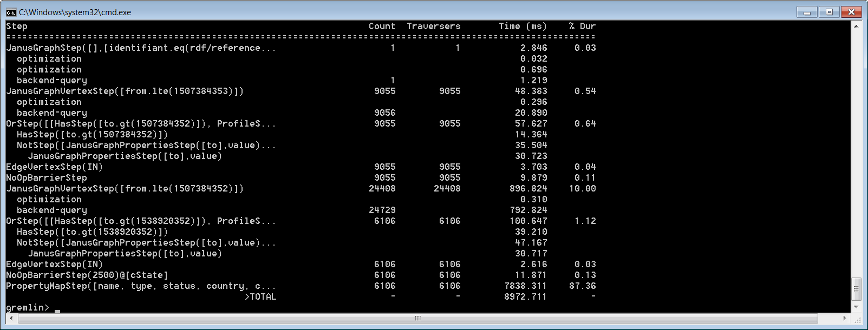Click time value 11.871
Image resolution: width=868 pixels, height=330 pixels.
point(531,275)
